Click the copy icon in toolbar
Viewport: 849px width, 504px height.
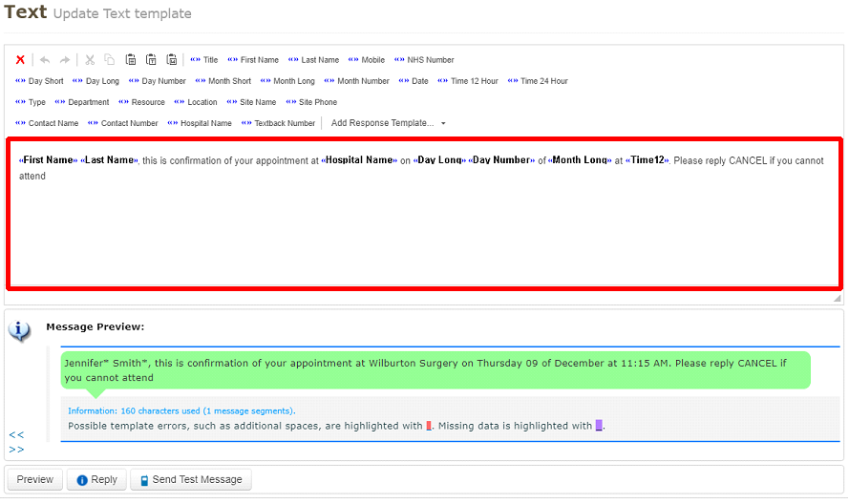tap(110, 60)
